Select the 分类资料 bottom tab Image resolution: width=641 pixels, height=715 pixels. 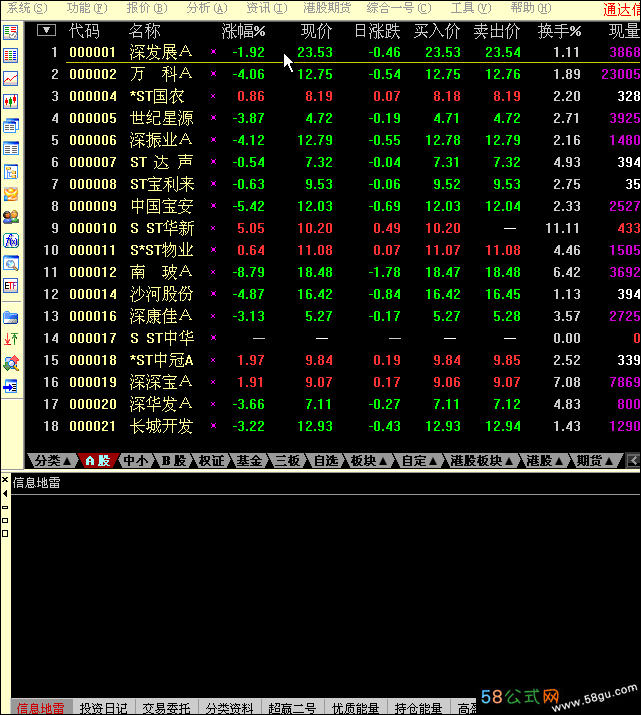[229, 708]
